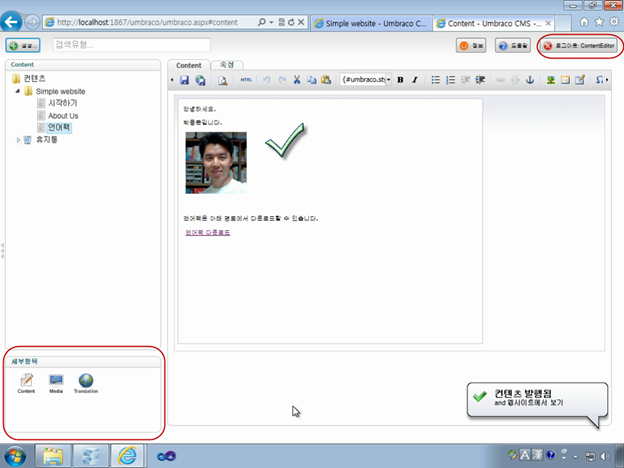The width and height of the screenshot is (624, 468).
Task: Click the address bar refresh icon
Action: point(291,22)
